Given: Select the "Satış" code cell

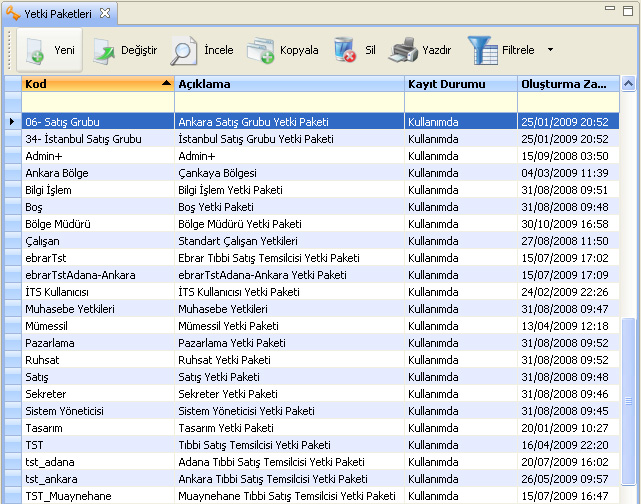Looking at the screenshot, I should (x=98, y=377).
